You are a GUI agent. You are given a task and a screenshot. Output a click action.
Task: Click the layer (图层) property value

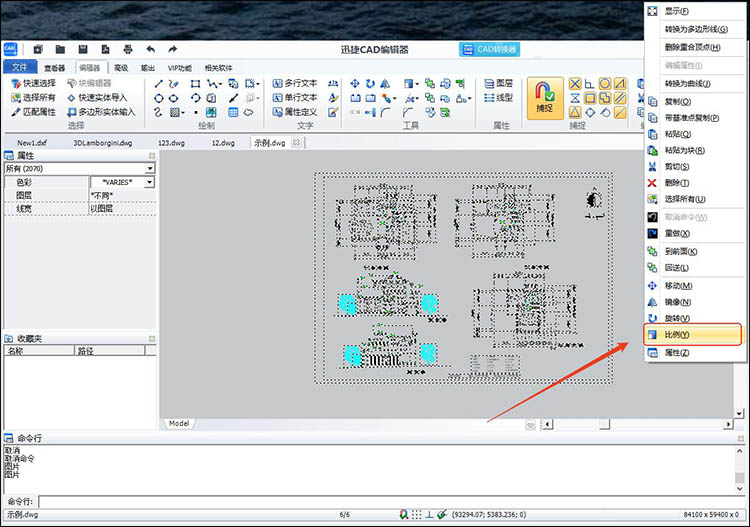pos(122,196)
